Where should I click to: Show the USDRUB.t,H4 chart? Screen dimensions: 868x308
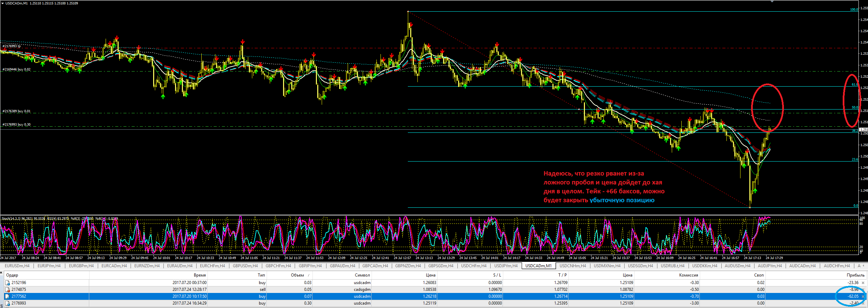click(x=673, y=266)
